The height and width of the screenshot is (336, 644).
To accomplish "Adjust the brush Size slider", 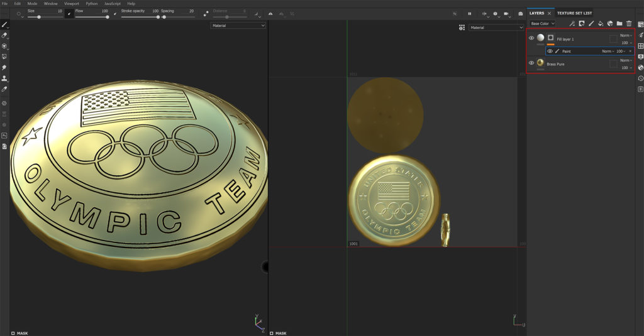I will (45, 17).
